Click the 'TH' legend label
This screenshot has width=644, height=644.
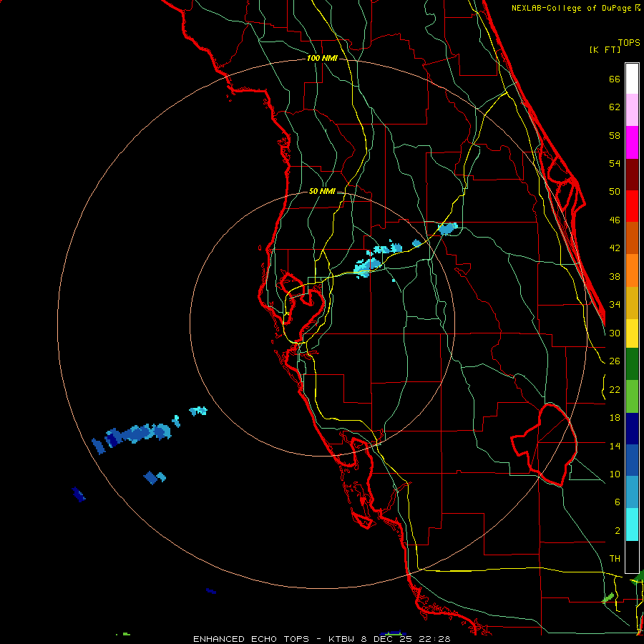(615, 559)
